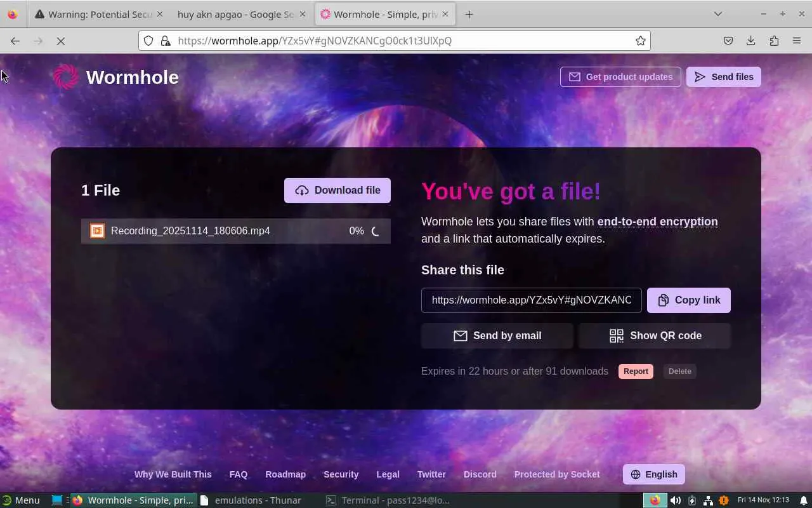Switch to the Terminal window in taskbar

388,500
